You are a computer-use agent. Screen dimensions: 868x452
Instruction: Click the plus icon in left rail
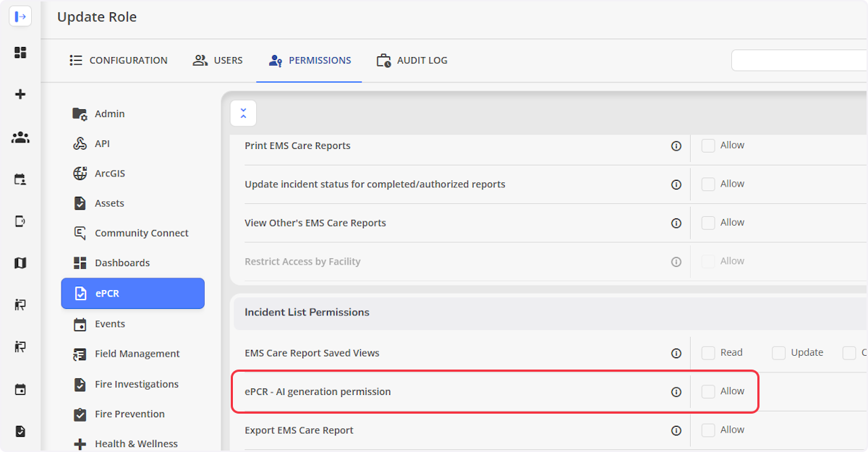(20, 94)
